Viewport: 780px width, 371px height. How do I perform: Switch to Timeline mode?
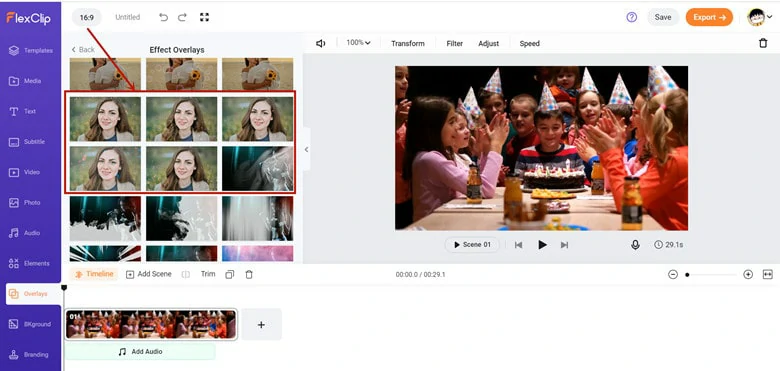[x=95, y=274]
